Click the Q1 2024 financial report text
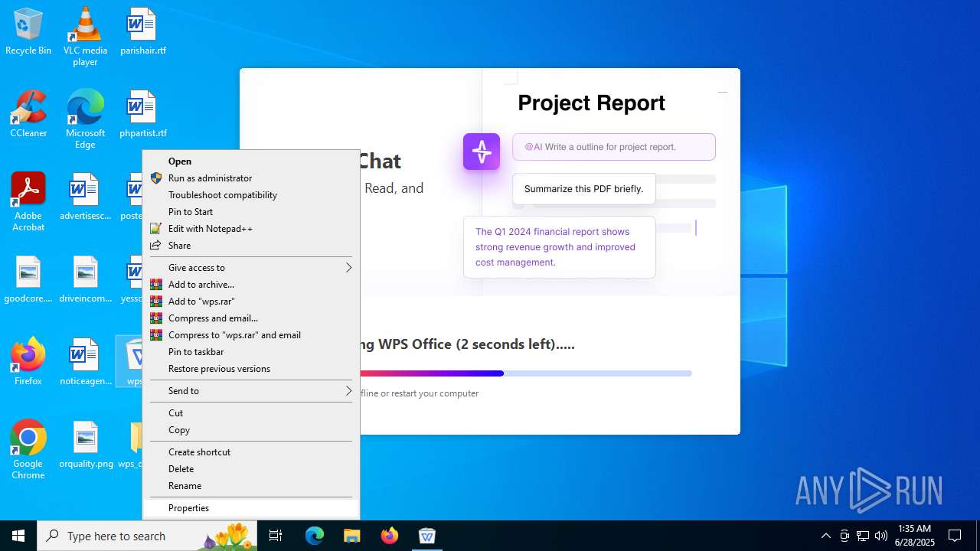The image size is (980, 551). point(555,246)
